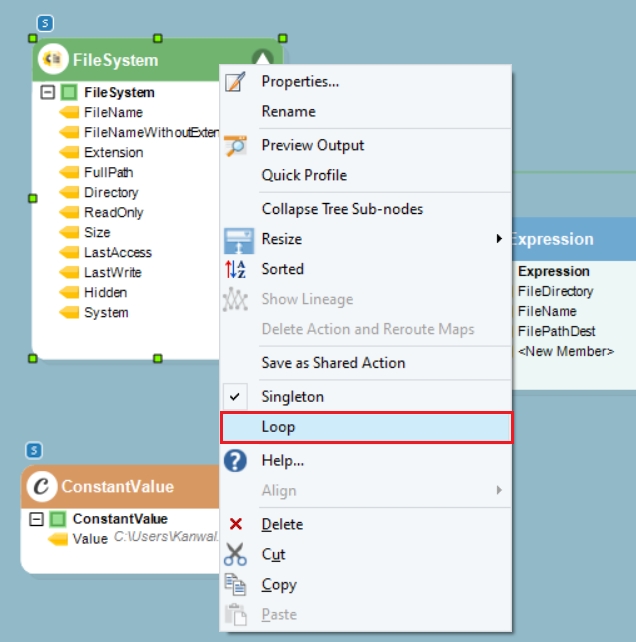Click the Properties pencil icon
636x642 pixels.
[235, 81]
